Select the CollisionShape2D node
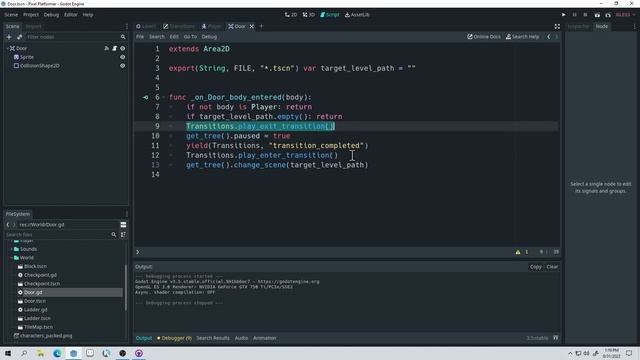The width and height of the screenshot is (640, 360). point(40,66)
